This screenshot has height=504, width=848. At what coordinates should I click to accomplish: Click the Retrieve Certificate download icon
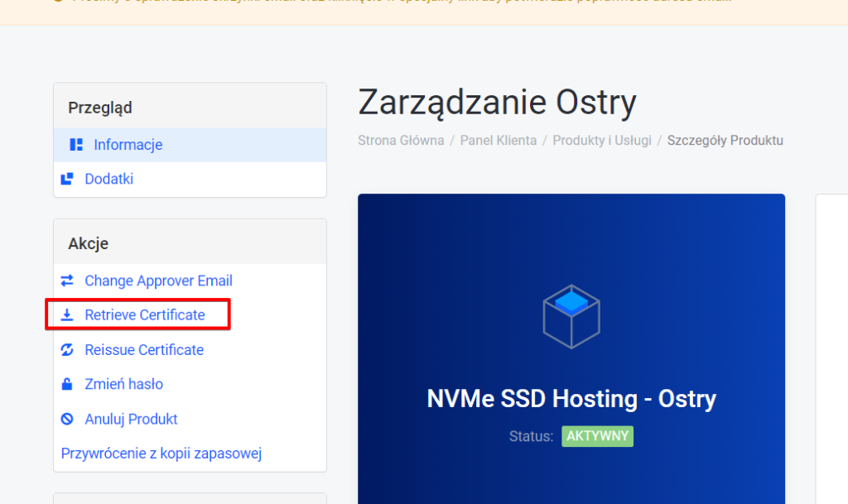[67, 315]
